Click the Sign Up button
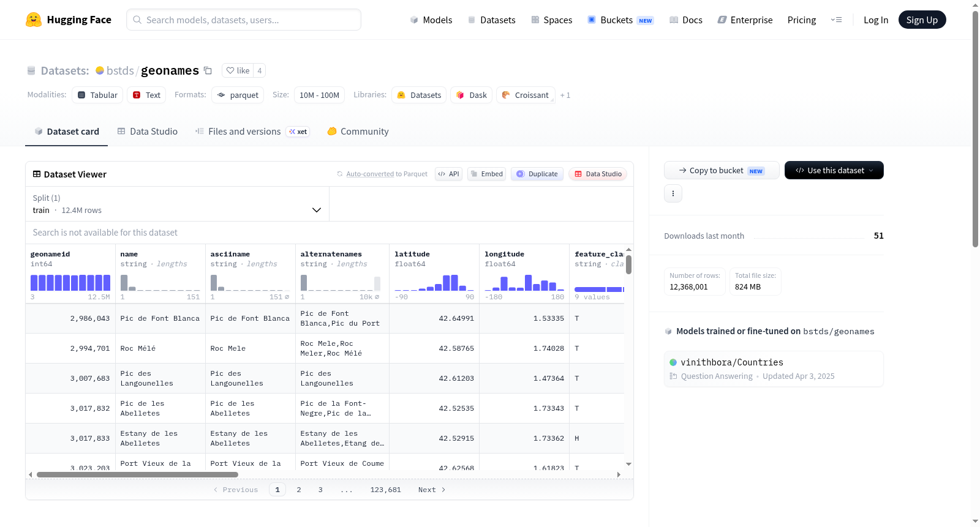Image resolution: width=980 pixels, height=527 pixels. [x=922, y=20]
